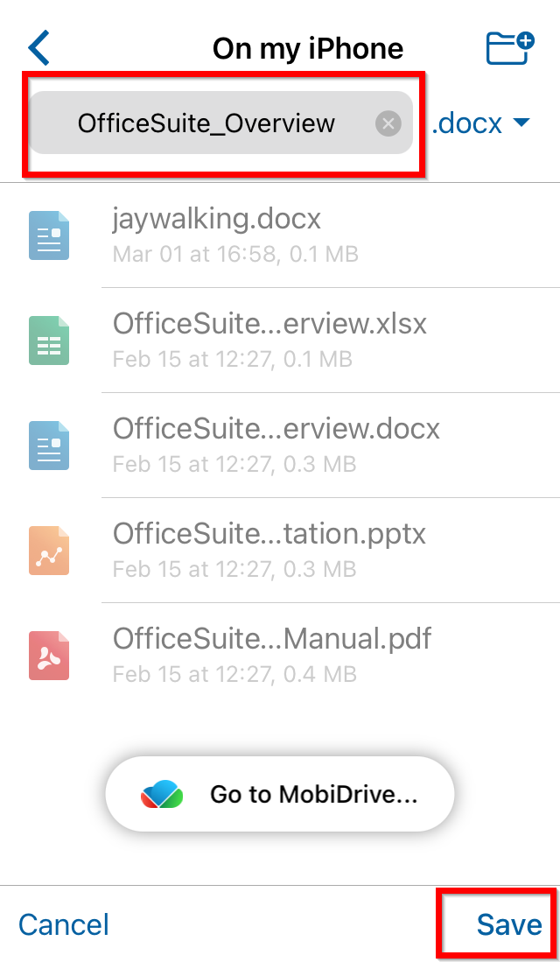Click the green spreadsheet xlsx file icon
560x962 pixels.
point(49,341)
